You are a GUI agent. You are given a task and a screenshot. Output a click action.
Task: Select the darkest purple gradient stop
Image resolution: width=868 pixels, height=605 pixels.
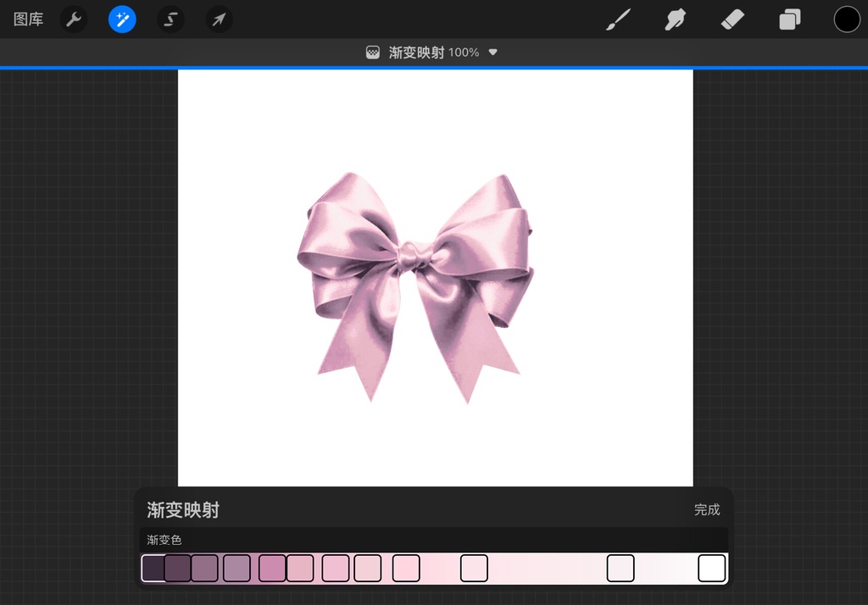pyautogui.click(x=153, y=568)
